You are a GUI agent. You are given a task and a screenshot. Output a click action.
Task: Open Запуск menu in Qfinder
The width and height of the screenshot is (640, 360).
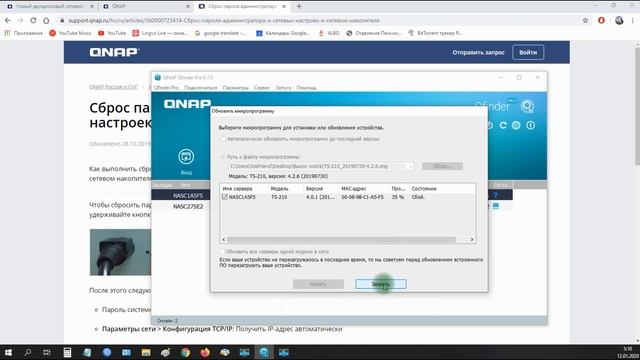(x=283, y=88)
